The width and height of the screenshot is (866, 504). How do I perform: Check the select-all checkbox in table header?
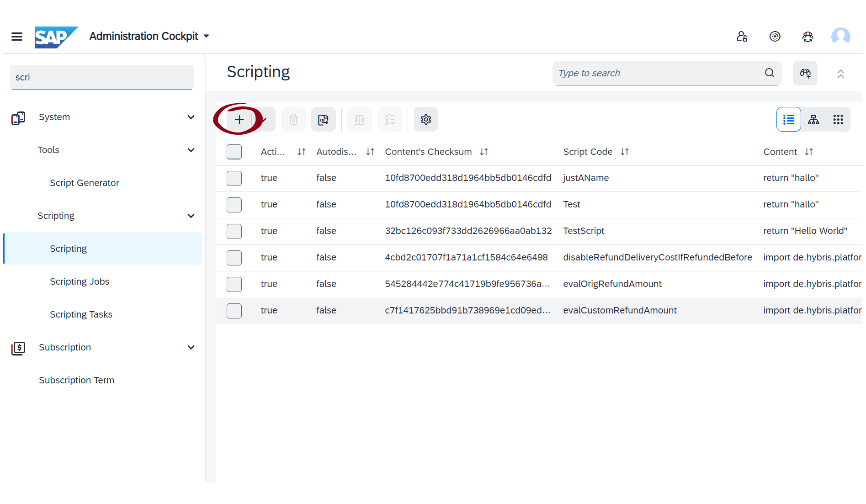(x=234, y=151)
